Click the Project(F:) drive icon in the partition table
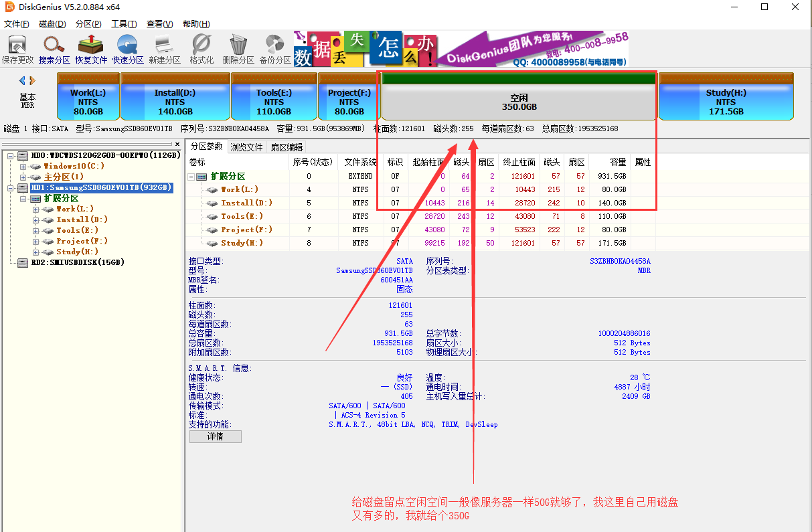Screen dimensions: 812x532 (212, 230)
